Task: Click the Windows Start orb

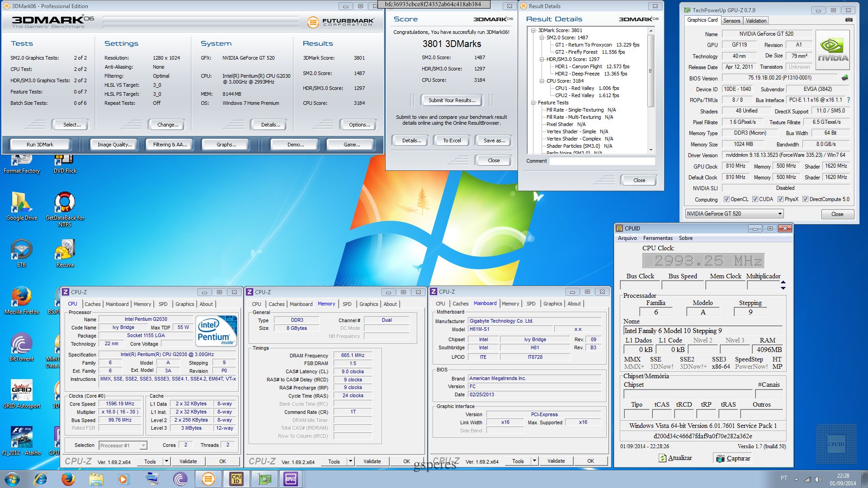Action: click(12, 479)
